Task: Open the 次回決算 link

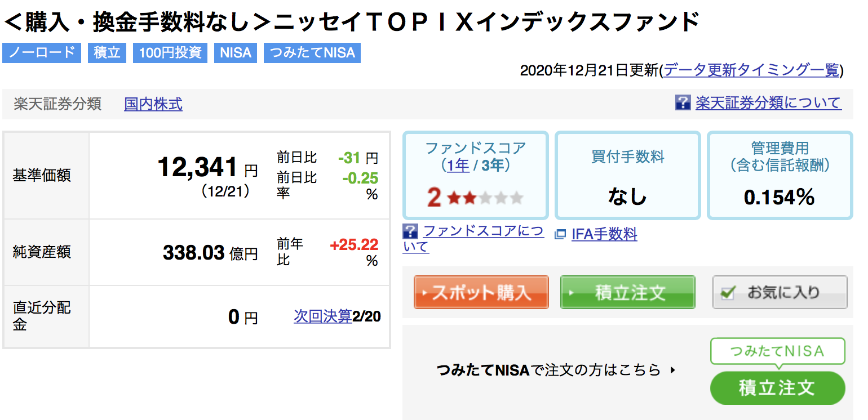Action: click(322, 316)
